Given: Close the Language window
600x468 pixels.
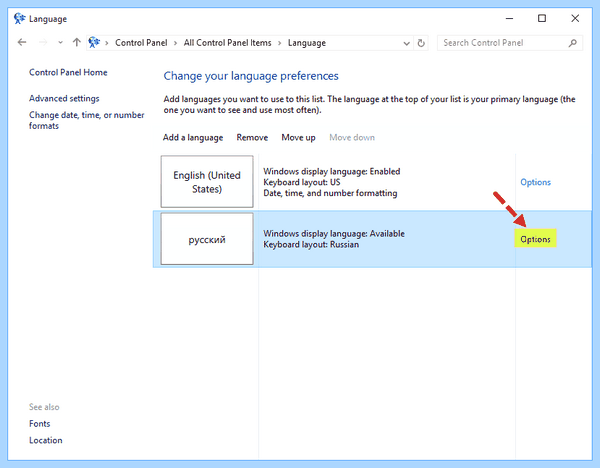Looking at the screenshot, I should point(575,18).
